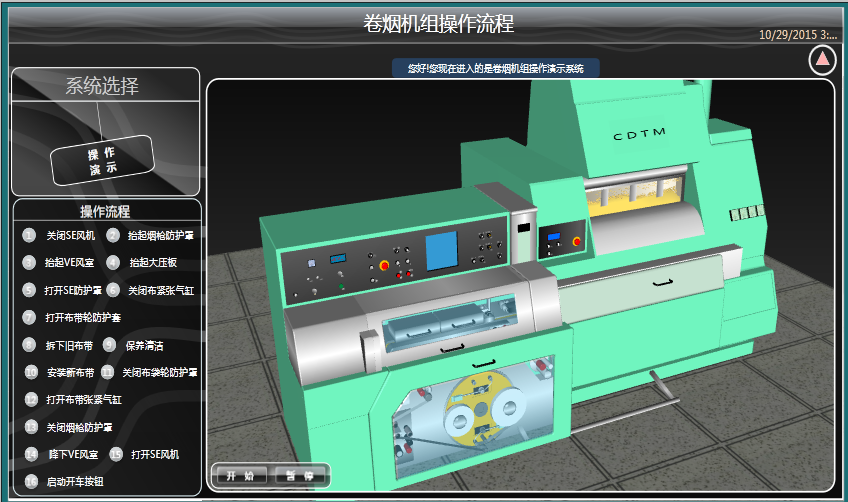The image size is (848, 502).
Task: Choose the 安装新布带 step
Action: (70, 372)
